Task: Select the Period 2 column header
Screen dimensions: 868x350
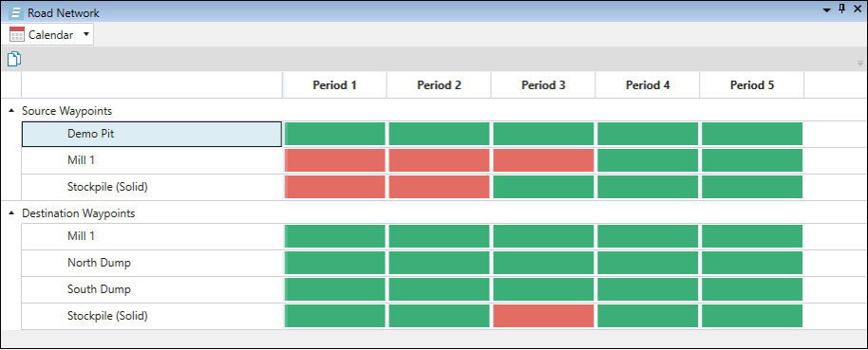Action: (x=439, y=85)
